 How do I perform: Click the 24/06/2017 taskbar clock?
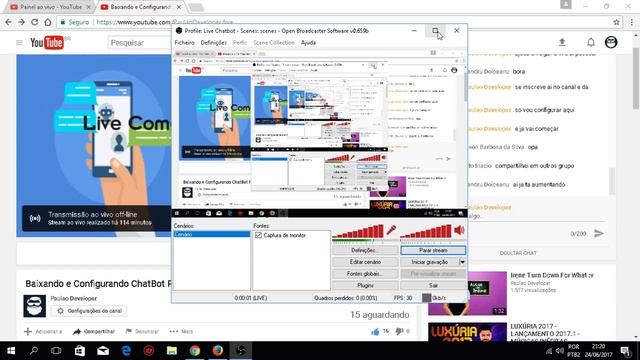[598, 351]
